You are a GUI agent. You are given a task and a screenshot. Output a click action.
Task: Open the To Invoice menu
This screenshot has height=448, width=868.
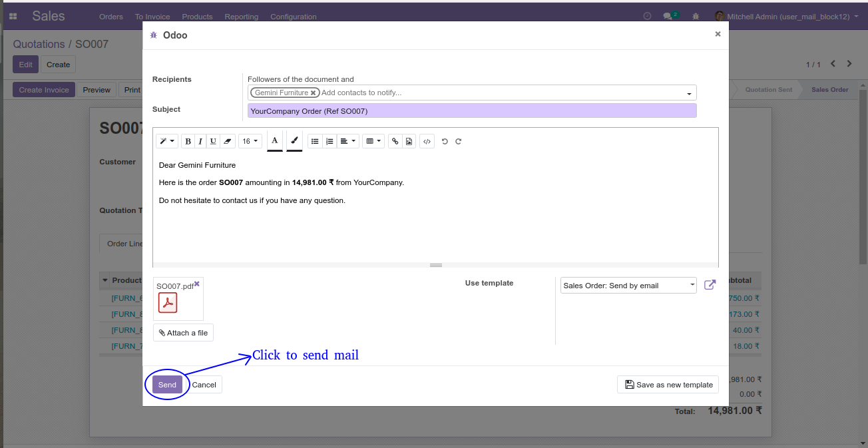(152, 17)
